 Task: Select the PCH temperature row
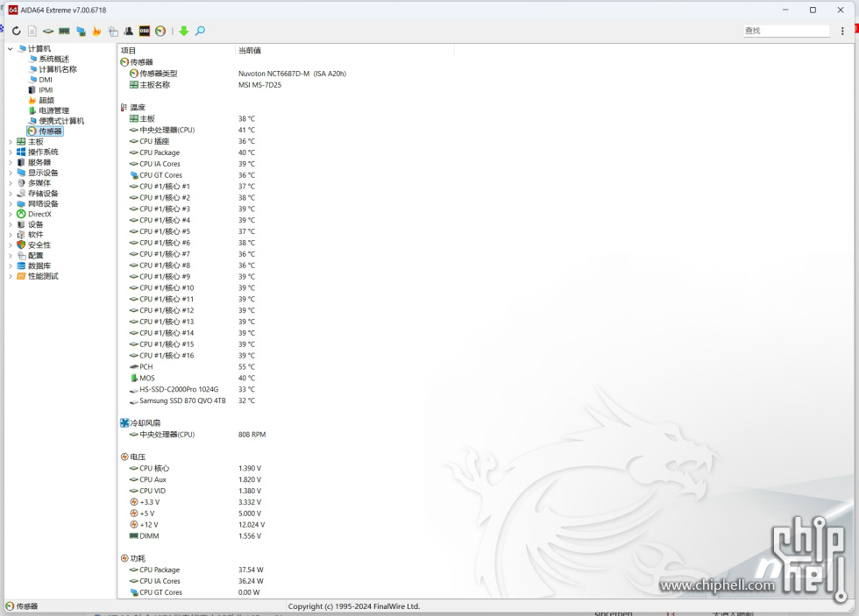tap(192, 367)
